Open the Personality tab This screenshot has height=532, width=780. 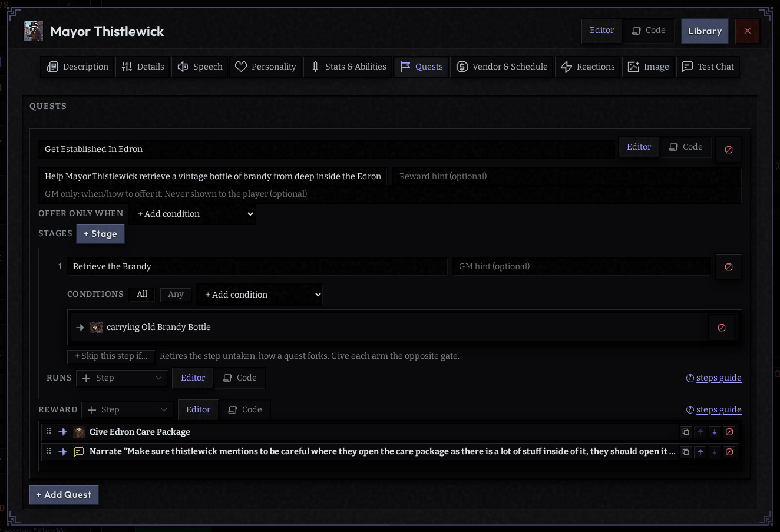point(266,67)
